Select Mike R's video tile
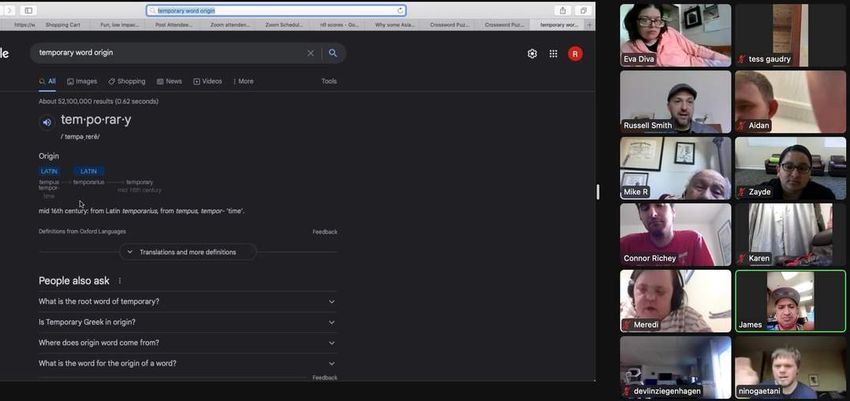The height and width of the screenshot is (401, 850). 675,168
